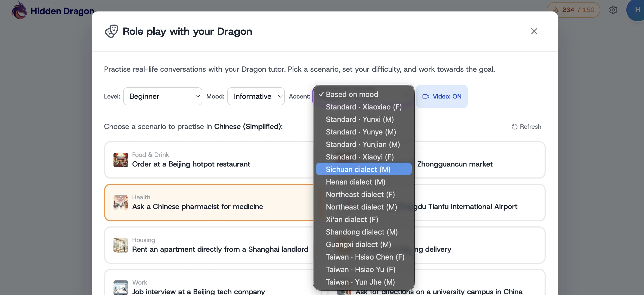Pick the Based on mood option
The height and width of the screenshot is (295, 644).
[x=351, y=94]
